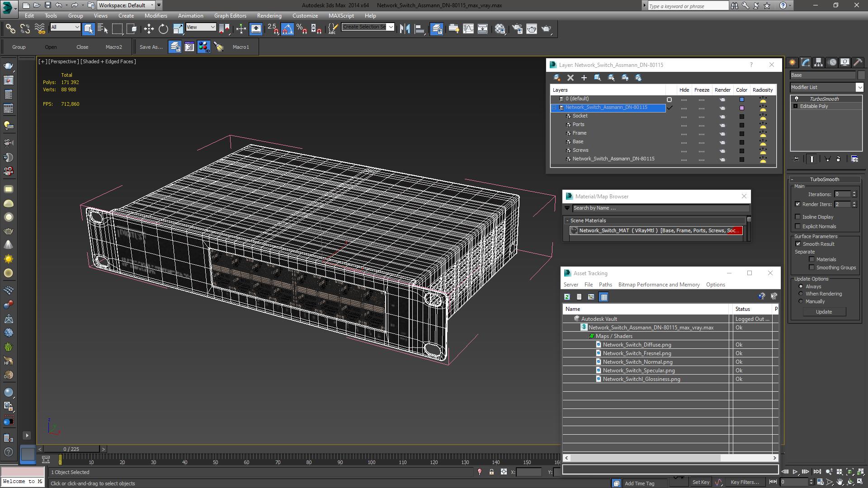The image size is (868, 488).
Task: Open the Rendering menu
Action: click(x=269, y=15)
